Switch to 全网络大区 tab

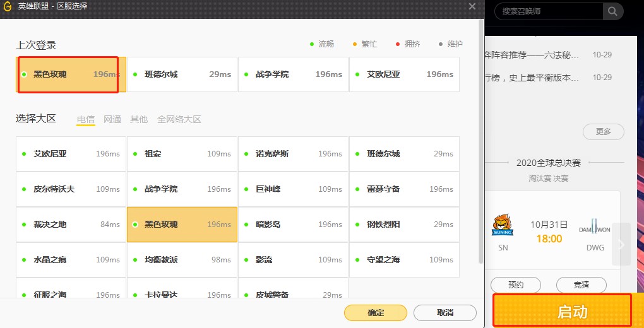coord(179,119)
